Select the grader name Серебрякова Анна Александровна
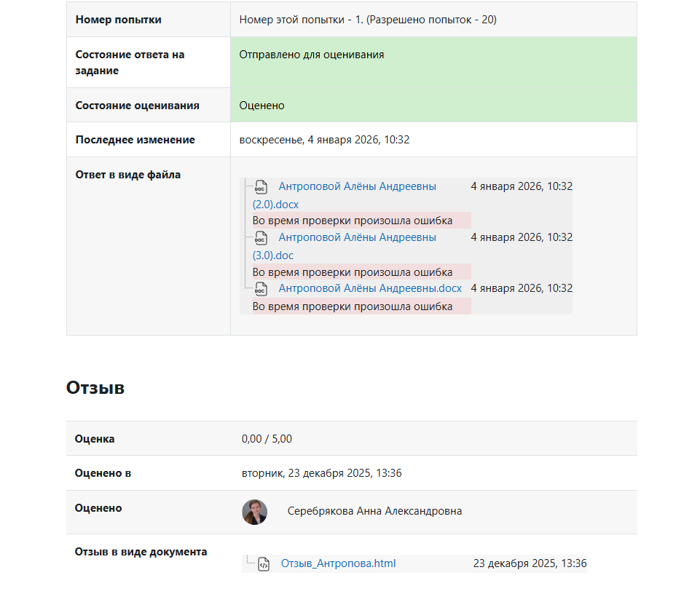Viewport: 700px width, 594px height. point(374,511)
